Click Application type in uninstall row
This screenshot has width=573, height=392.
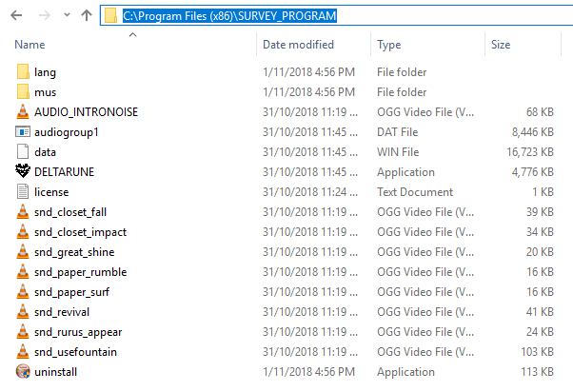pos(405,372)
